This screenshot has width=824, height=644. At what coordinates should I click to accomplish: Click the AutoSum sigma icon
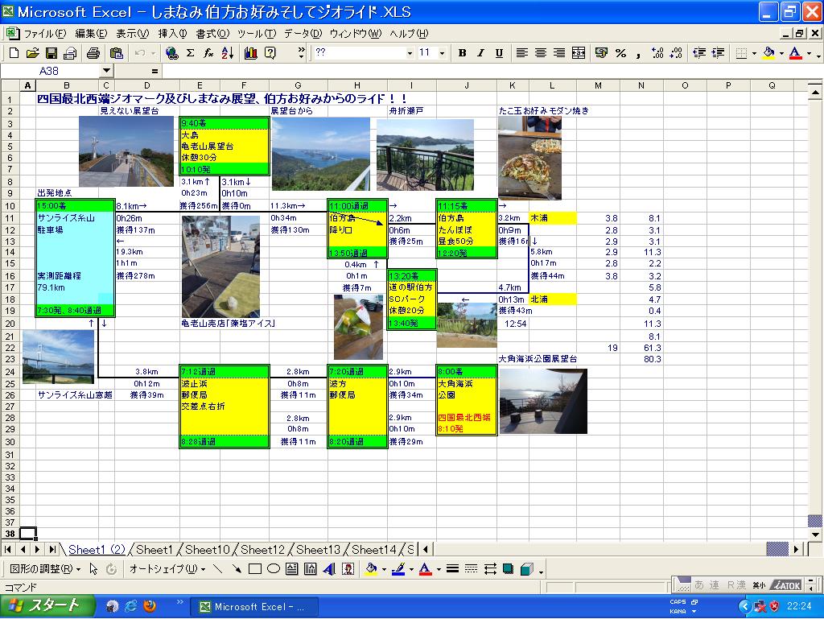point(190,53)
